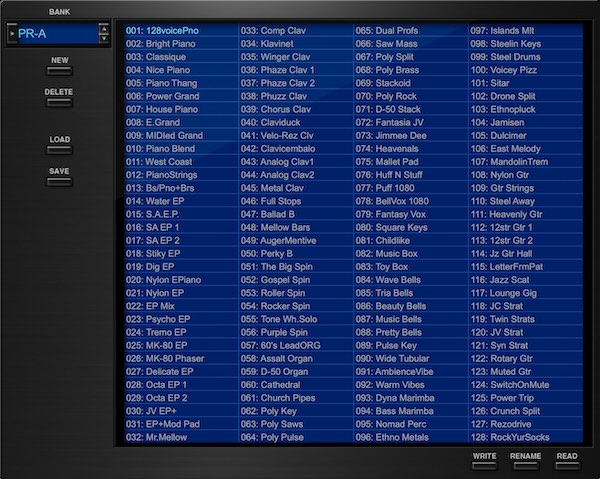This screenshot has height=479, width=600.
Task: Select patch 099: Steel Drums
Action: (x=526, y=57)
